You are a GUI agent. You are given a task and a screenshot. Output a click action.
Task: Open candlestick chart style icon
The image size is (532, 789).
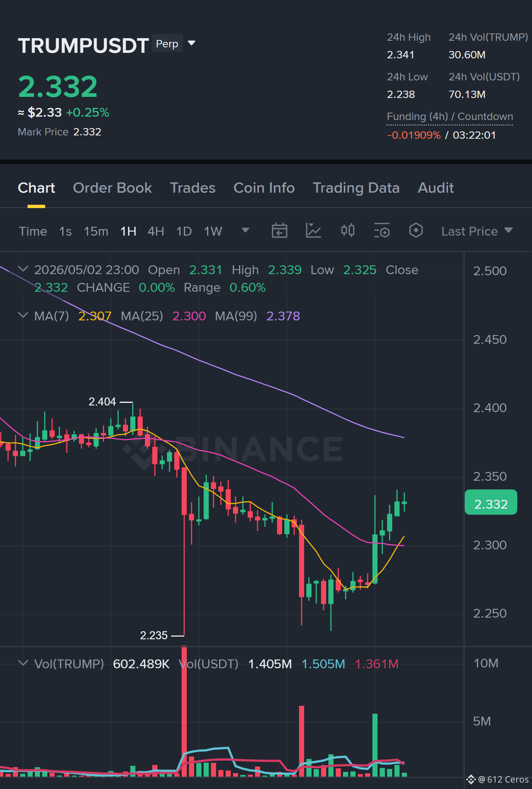347,230
